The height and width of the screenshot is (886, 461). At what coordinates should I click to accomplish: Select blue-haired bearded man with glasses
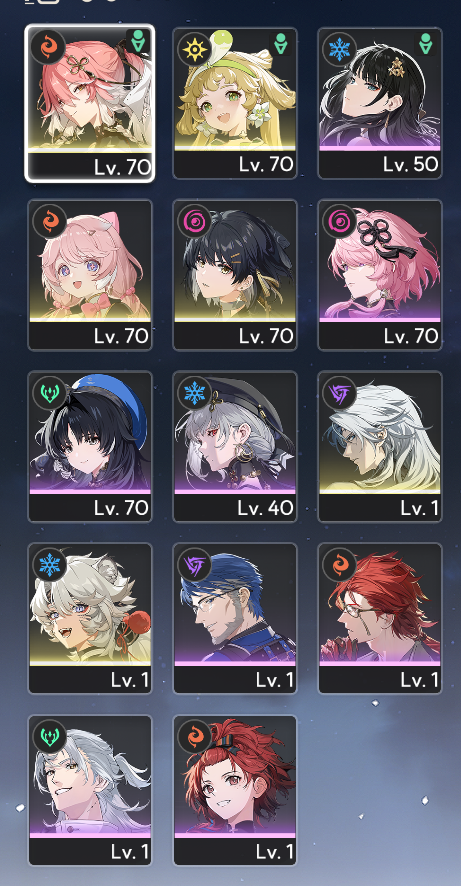pyautogui.click(x=235, y=619)
